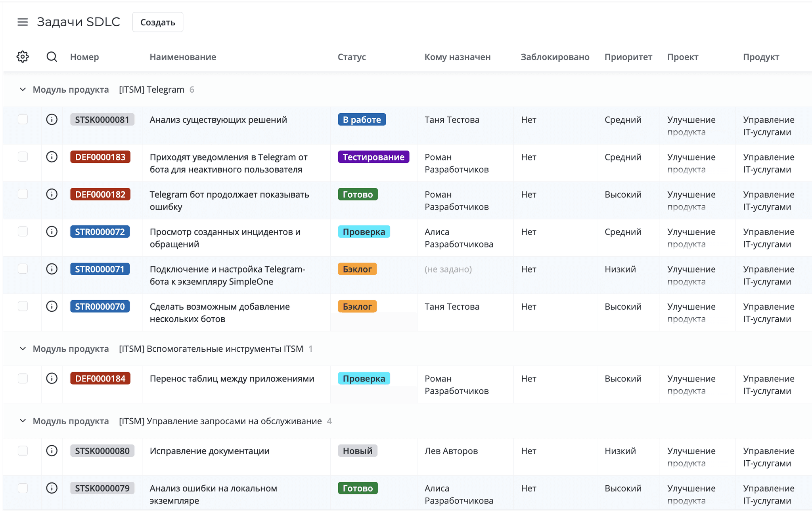Viewport: 812px width, 511px height.
Task: Click Бэклог badge in STR0000071 row
Action: coord(357,269)
